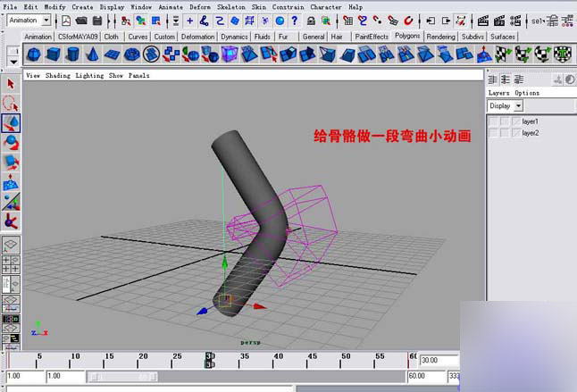
Task: Grab the red X-axis manipulator arrow
Action: (x=260, y=306)
